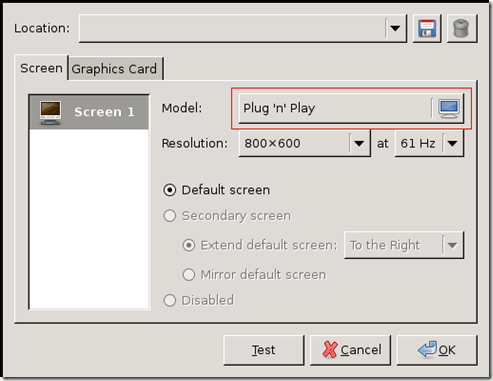Screen dimensions: 493x381
Task: Open the To the Right dropdown
Action: tap(404, 245)
